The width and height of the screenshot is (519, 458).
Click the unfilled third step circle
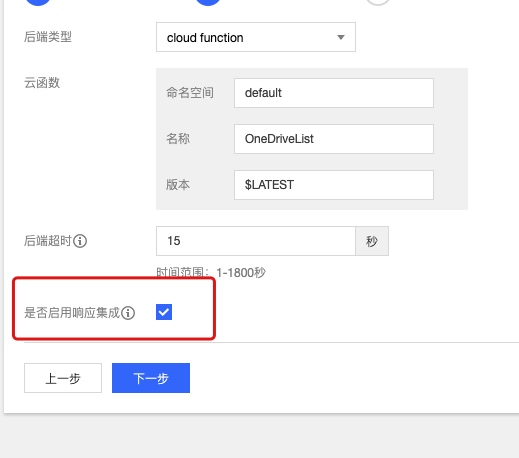point(378,2)
